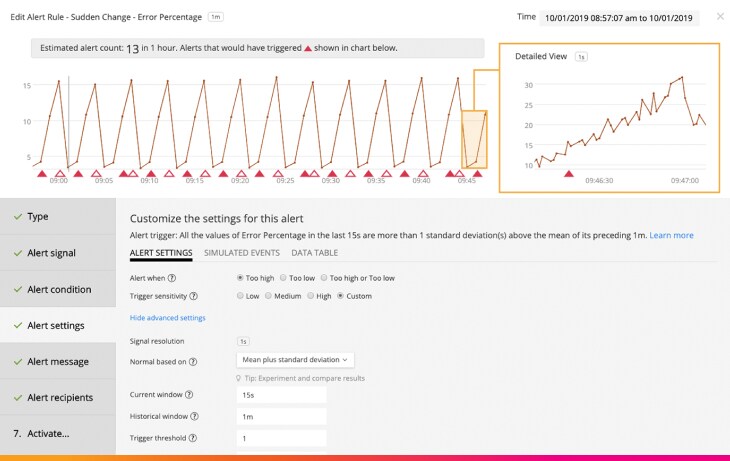Close the Edit Alert Rule dialog

coord(720,17)
